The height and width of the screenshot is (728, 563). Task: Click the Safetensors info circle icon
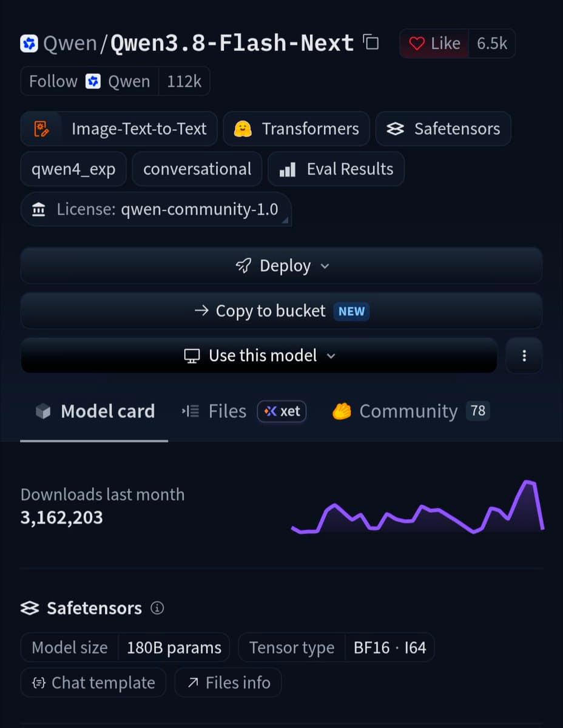tap(157, 608)
